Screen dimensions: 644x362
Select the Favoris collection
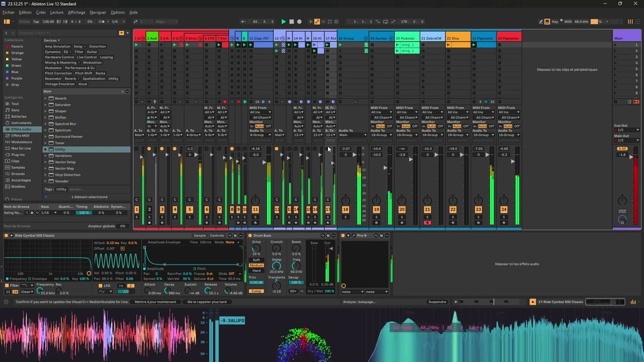tap(17, 46)
